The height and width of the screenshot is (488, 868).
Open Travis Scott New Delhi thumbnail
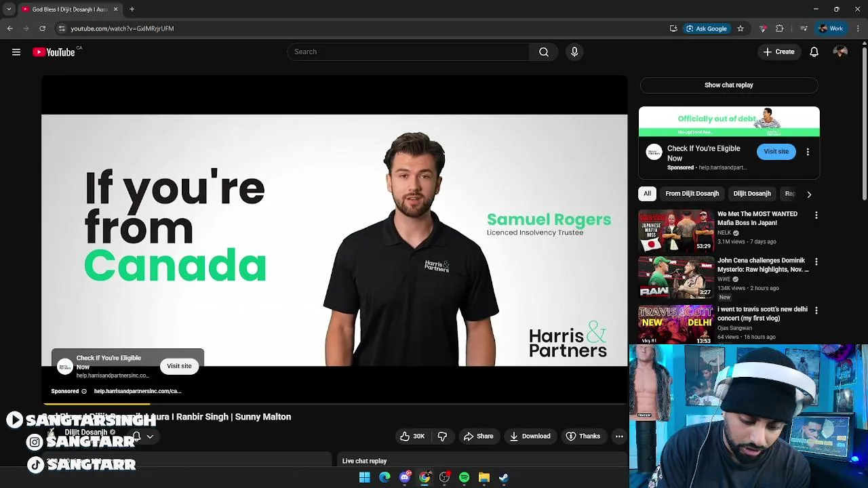point(675,325)
